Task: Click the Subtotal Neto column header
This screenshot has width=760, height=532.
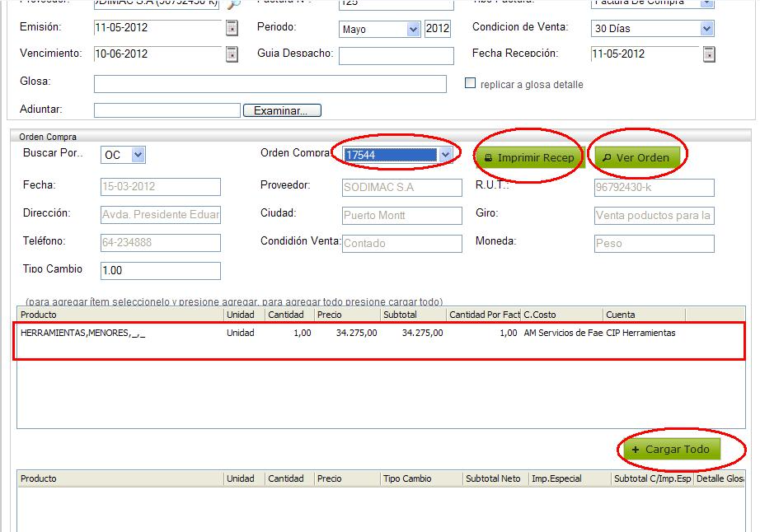Action: [495, 478]
